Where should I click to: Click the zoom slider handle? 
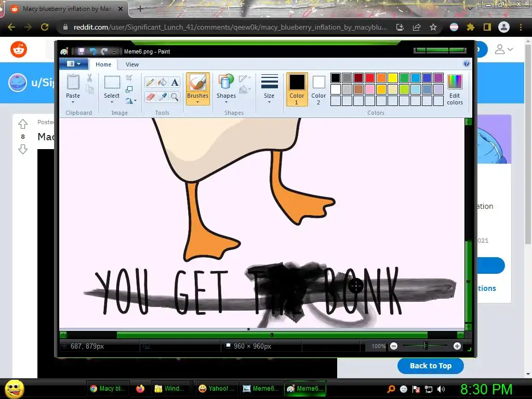(x=425, y=345)
